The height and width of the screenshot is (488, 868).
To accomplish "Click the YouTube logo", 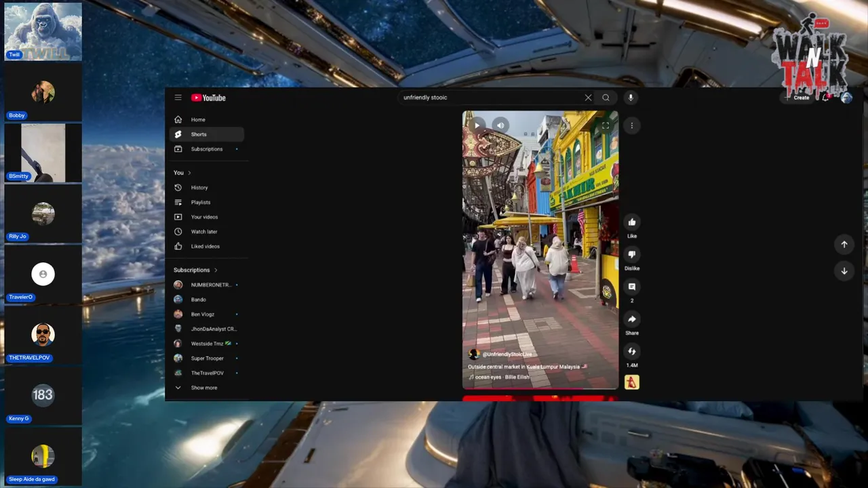I will tap(208, 98).
